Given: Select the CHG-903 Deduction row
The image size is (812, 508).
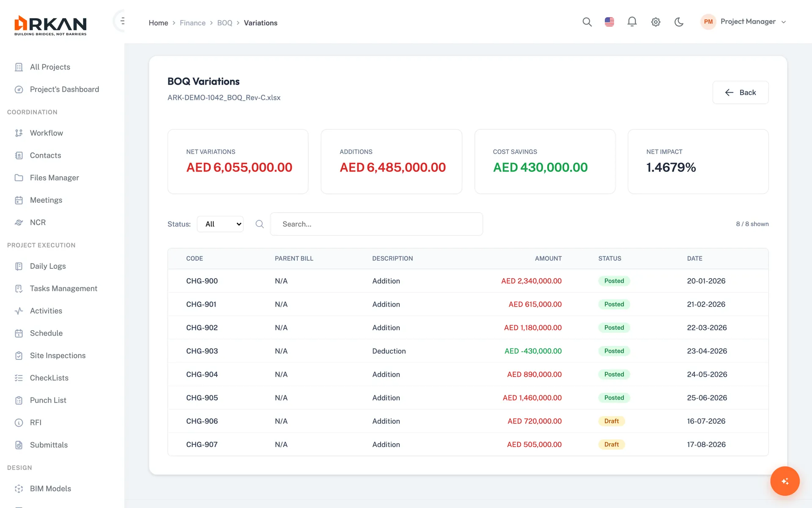Looking at the screenshot, I should 468,351.
